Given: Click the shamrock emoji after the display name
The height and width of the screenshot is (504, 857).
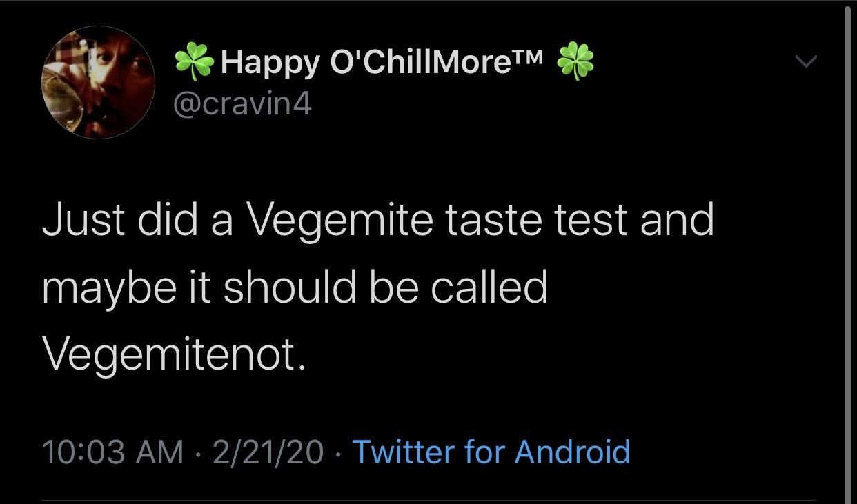Looking at the screenshot, I should tap(575, 63).
